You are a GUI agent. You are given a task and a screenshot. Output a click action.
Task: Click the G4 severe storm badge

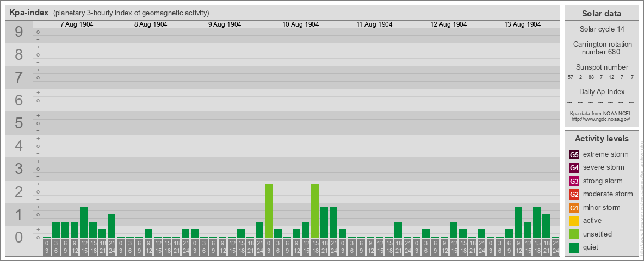[x=574, y=168]
